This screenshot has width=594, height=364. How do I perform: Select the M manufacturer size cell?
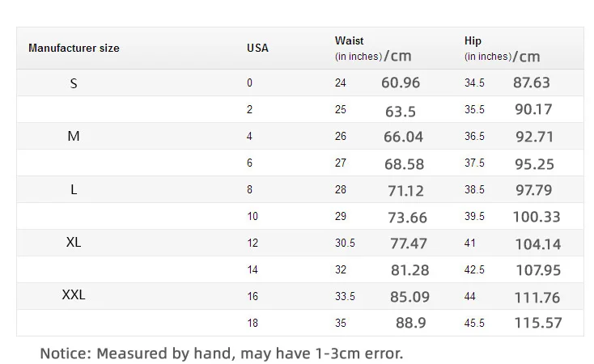[x=74, y=136]
